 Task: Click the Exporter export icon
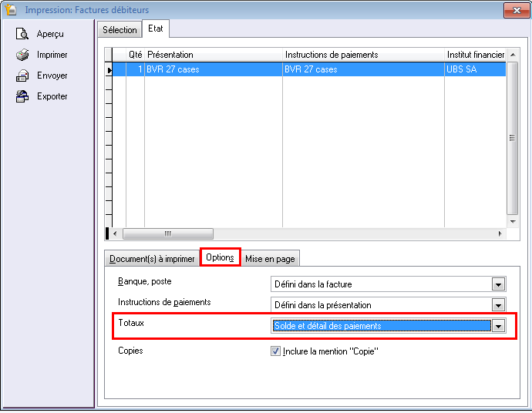22,96
